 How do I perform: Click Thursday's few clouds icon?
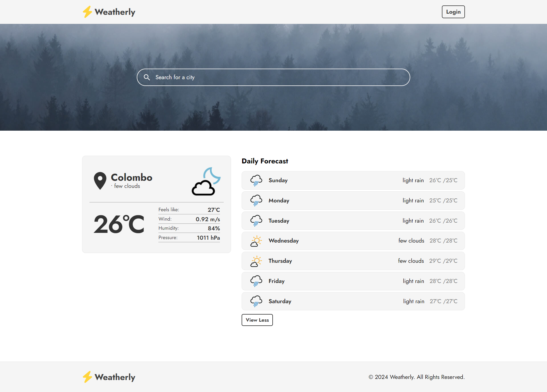(x=256, y=261)
